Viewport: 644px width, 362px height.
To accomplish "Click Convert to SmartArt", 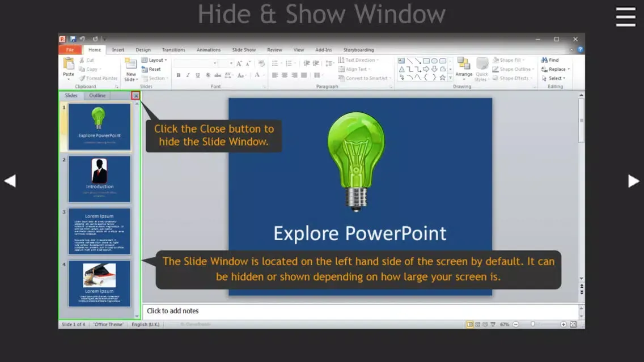I will (x=365, y=78).
